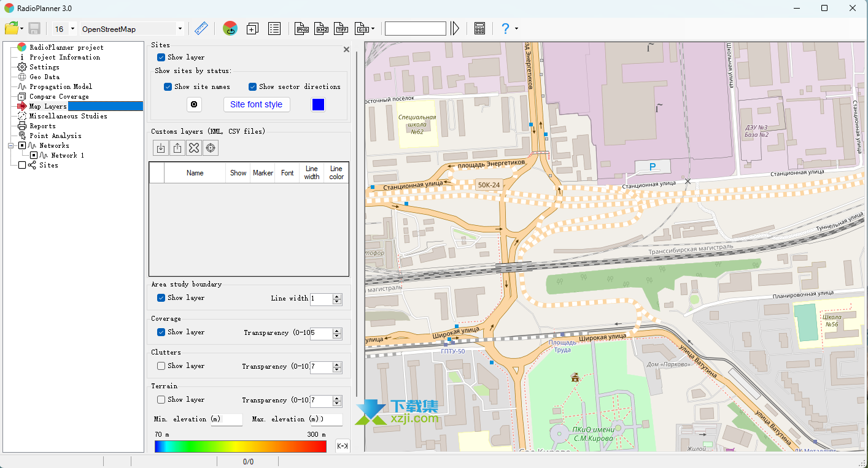Image resolution: width=868 pixels, height=468 pixels.
Task: Open the folder icon dropdown arrow
Action: point(21,29)
